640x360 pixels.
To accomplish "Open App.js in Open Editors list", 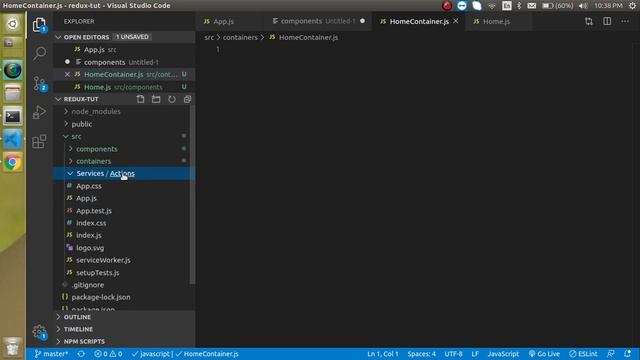I will pos(124,50).
